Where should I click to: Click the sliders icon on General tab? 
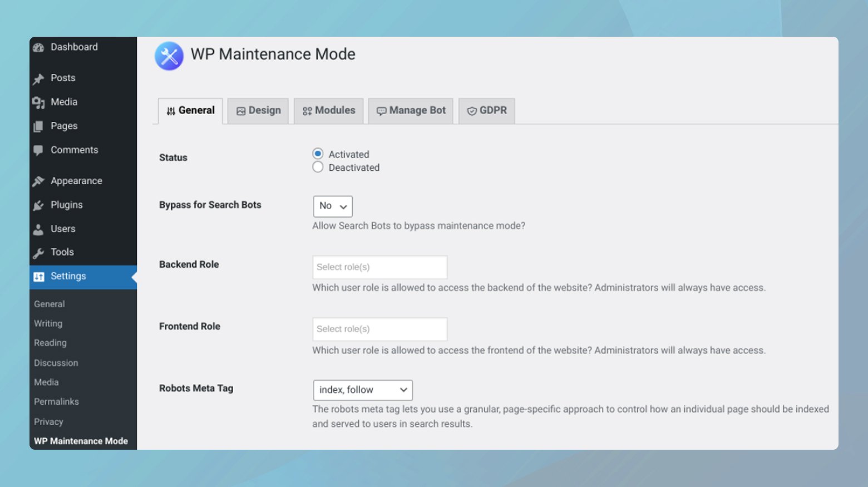171,111
